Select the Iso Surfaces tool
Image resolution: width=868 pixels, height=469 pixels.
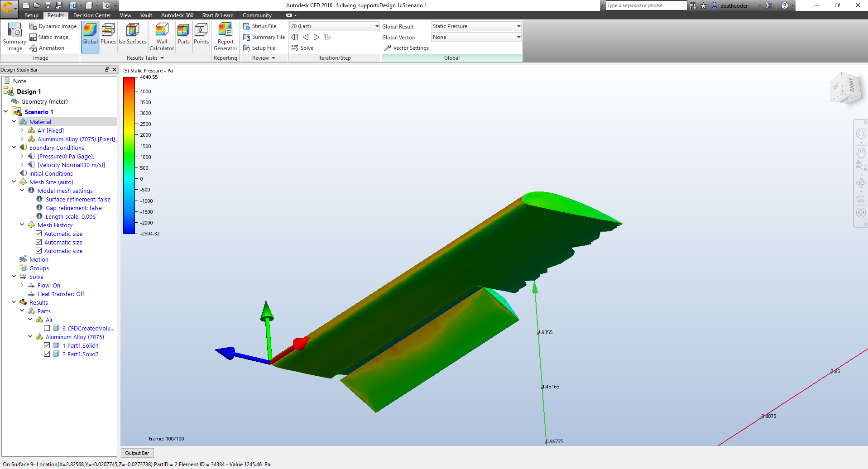(x=132, y=36)
